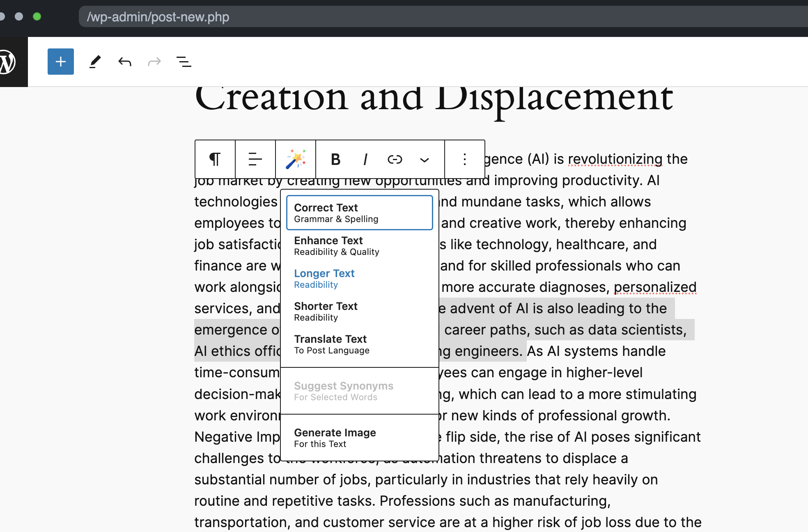This screenshot has height=532, width=808.
Task: Open the block inserter plus button
Action: coord(61,62)
